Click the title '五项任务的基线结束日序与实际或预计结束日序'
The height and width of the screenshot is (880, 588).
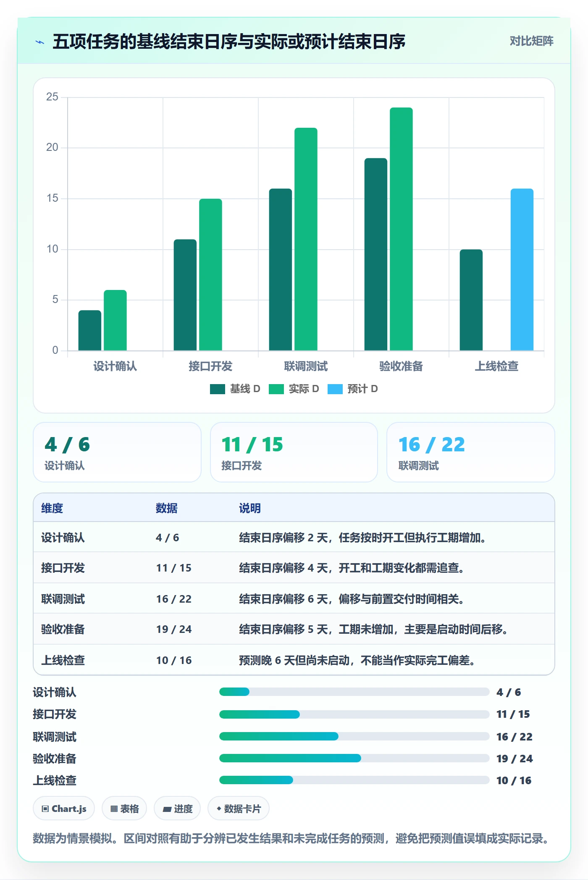(229, 42)
